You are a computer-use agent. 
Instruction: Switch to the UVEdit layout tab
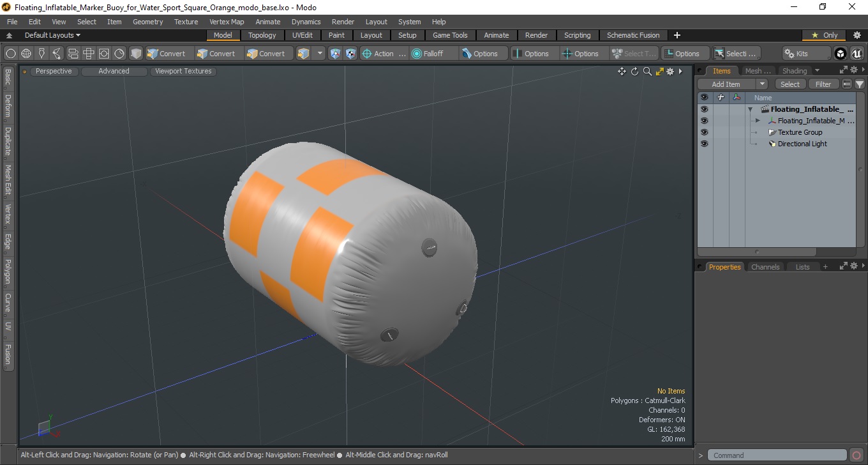tap(303, 35)
